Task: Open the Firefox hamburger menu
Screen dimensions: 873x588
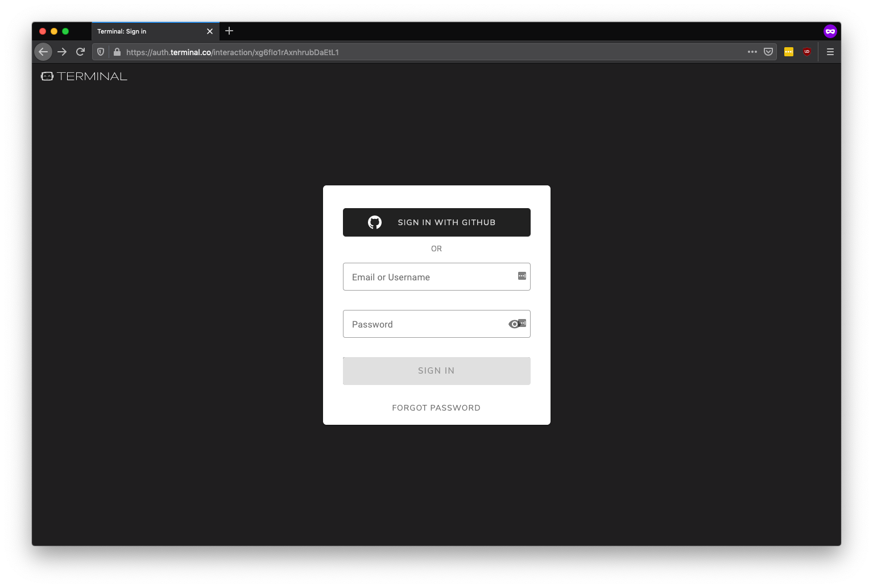Action: pyautogui.click(x=830, y=51)
